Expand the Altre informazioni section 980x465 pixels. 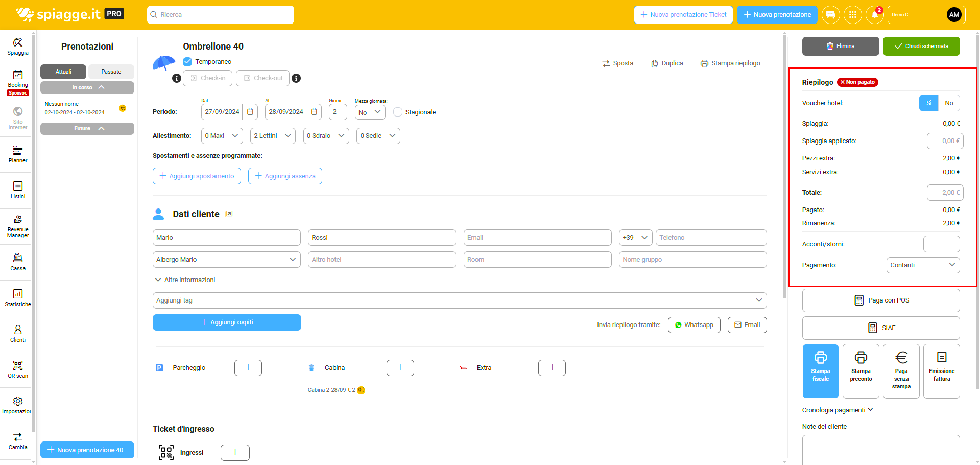(x=185, y=280)
